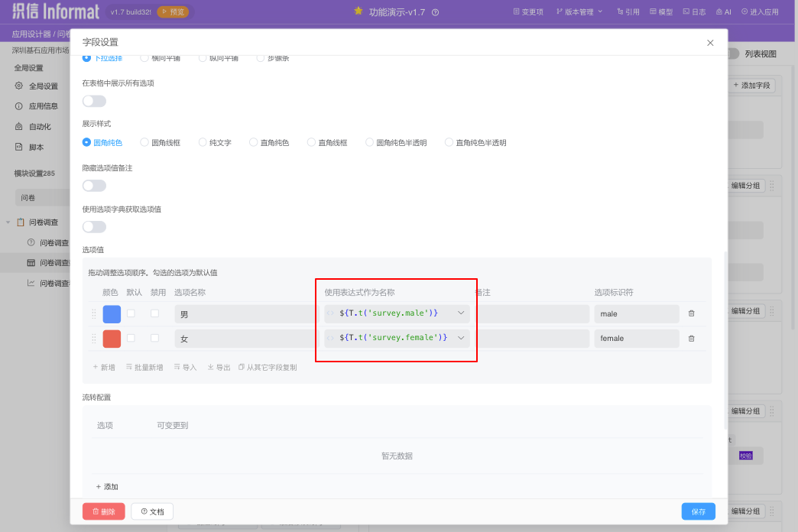Click 从其它字段复制 copy icon
The image size is (798, 532).
point(242,368)
